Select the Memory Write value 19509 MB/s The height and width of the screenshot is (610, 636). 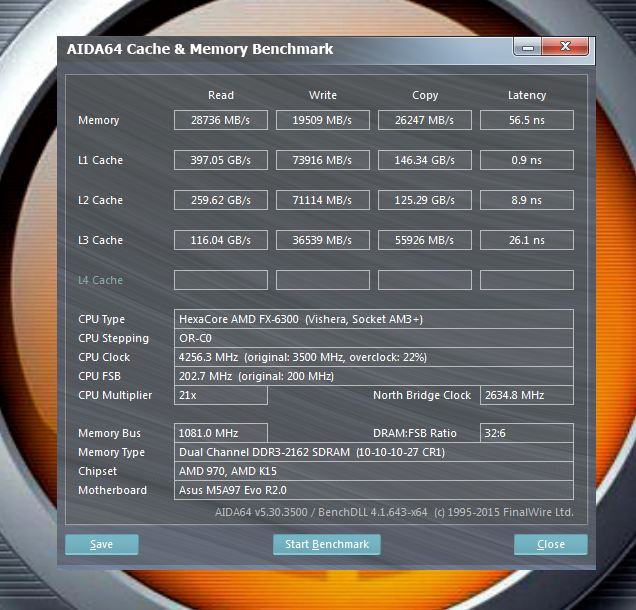coord(323,120)
